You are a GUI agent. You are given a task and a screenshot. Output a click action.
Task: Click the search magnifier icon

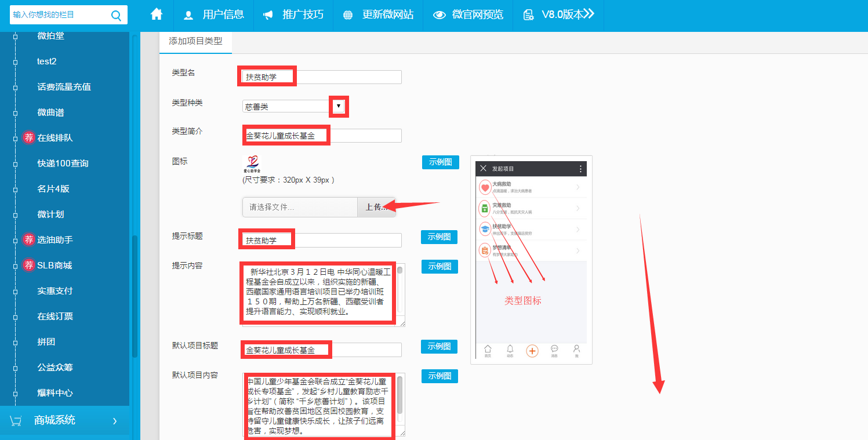click(x=116, y=15)
